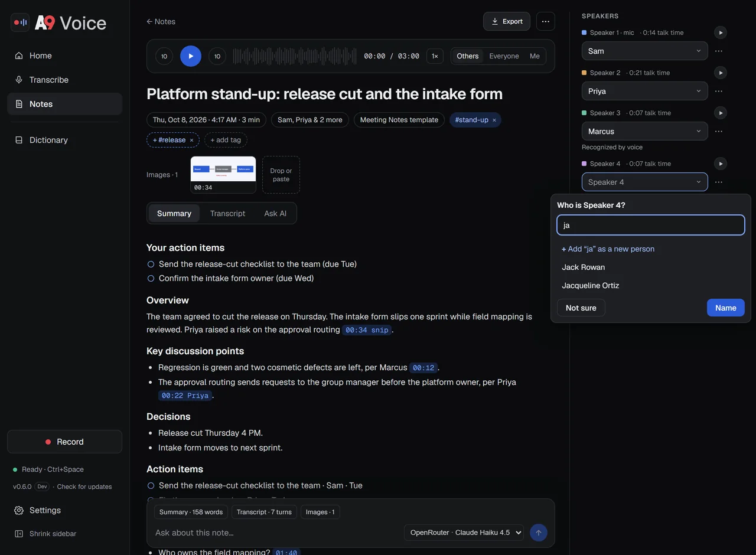
Task: Open Settings from the sidebar
Action: [65, 510]
